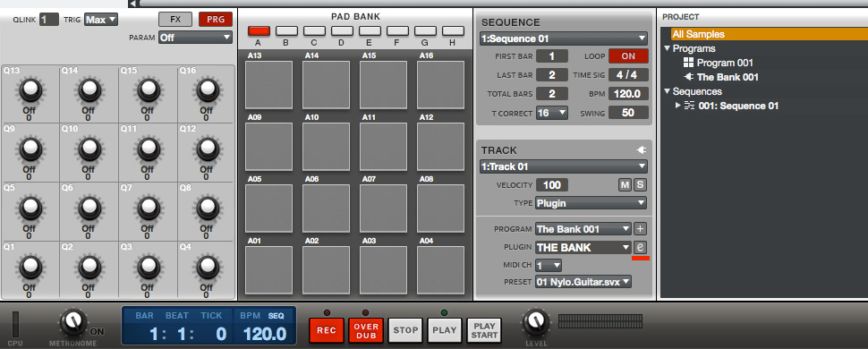Collapse the Sequences tree node
This screenshot has width=868, height=349.
[x=667, y=91]
